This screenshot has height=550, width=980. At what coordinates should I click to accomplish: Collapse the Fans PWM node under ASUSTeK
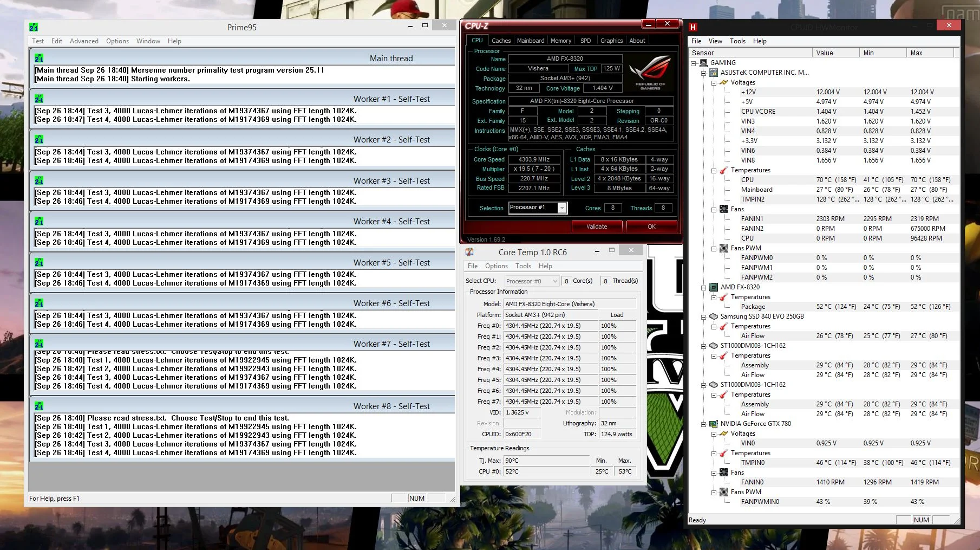[714, 248]
